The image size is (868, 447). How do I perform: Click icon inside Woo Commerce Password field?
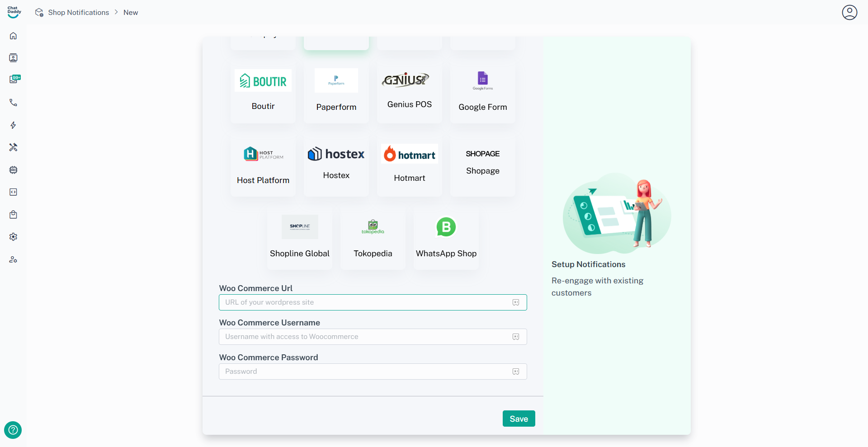[516, 372]
